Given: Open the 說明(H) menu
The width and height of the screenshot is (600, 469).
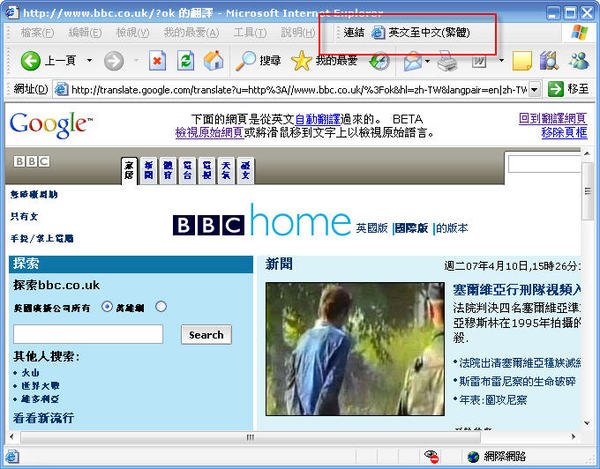Looking at the screenshot, I should click(x=298, y=33).
